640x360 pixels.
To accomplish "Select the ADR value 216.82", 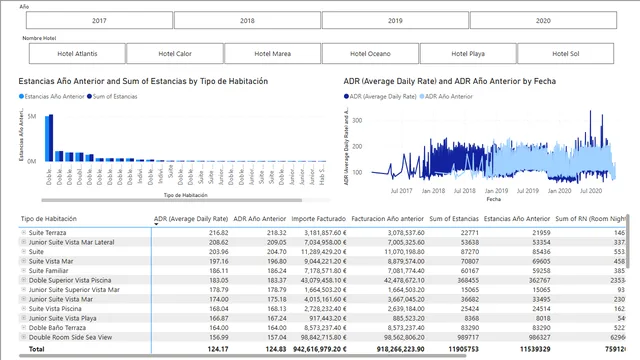I will (219, 233).
